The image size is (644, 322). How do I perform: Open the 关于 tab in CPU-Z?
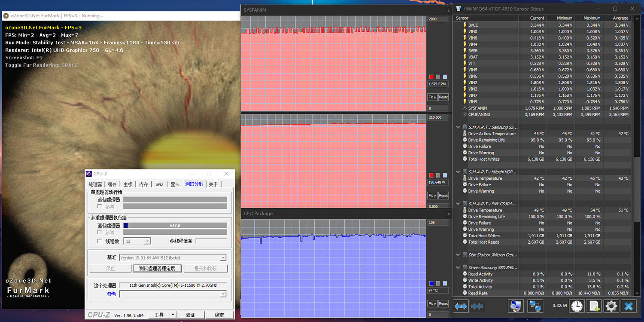(213, 184)
